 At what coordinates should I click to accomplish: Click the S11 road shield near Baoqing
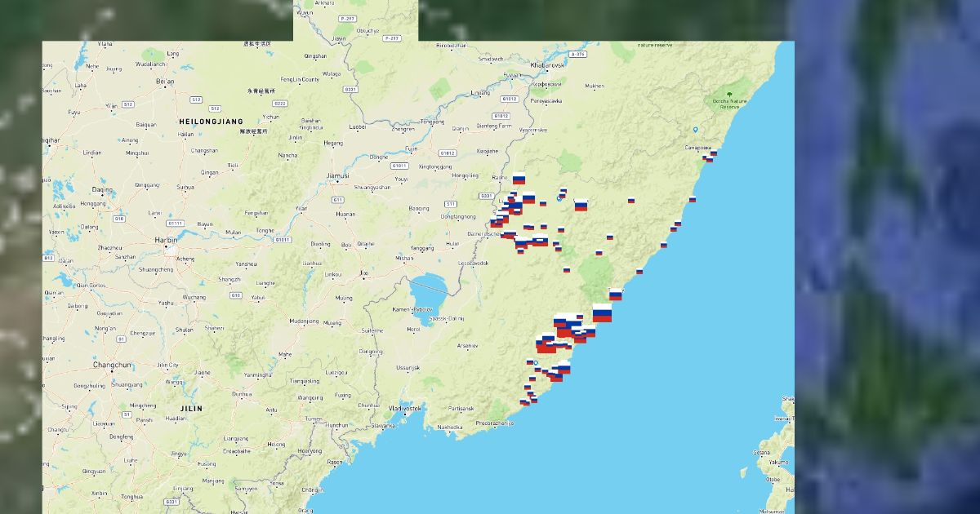[450, 203]
